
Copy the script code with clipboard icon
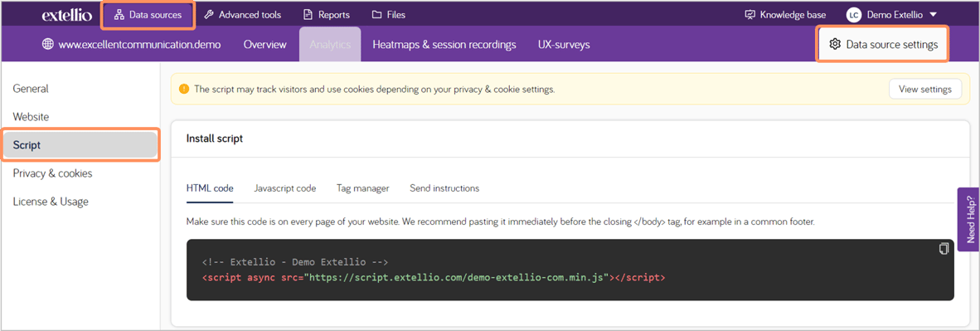click(944, 249)
